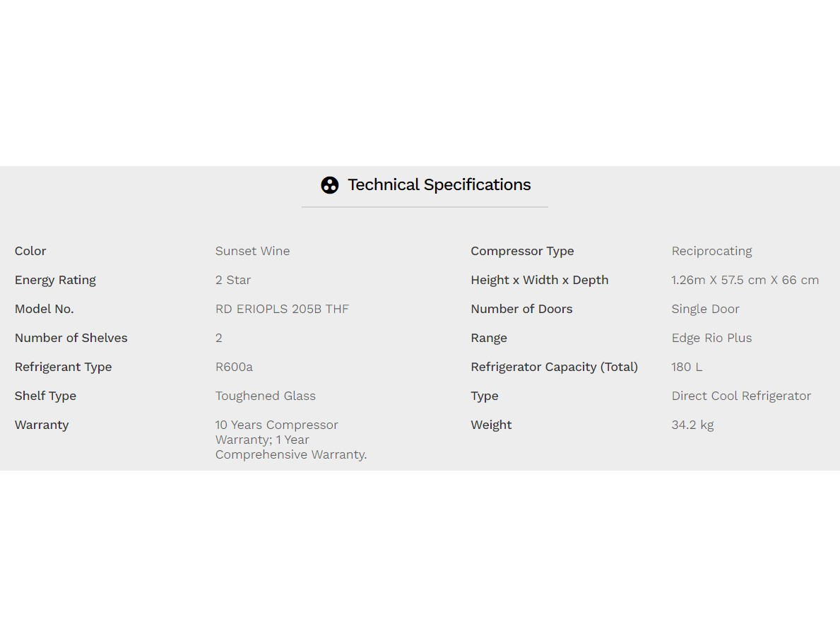Click the Technical Specifications icon
This screenshot has width=840, height=636.
pyautogui.click(x=329, y=185)
